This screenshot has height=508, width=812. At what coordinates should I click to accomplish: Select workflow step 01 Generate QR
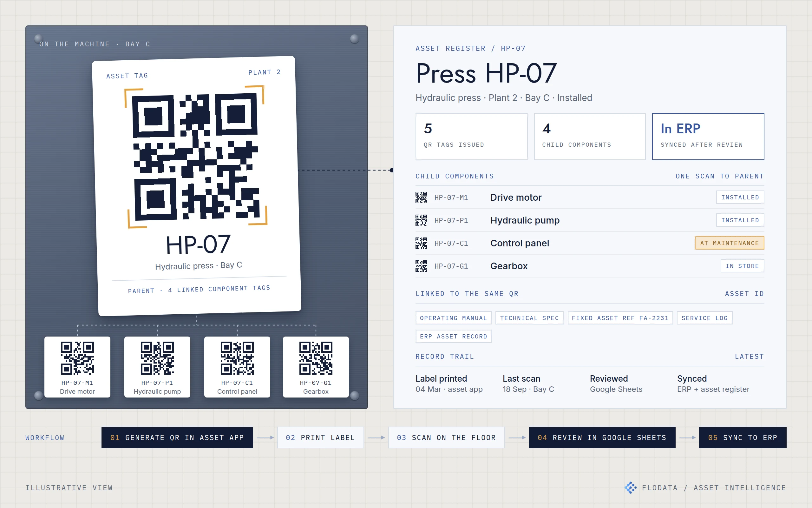(177, 438)
